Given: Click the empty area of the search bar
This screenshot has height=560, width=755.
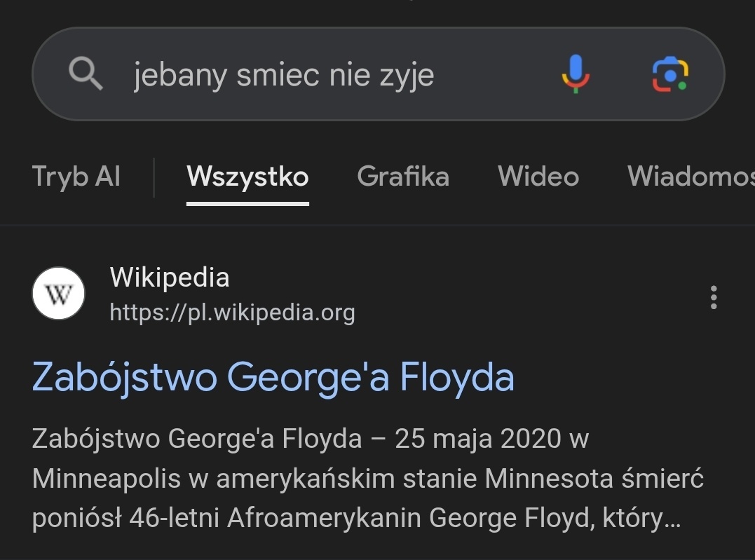Looking at the screenshot, I should click(494, 74).
